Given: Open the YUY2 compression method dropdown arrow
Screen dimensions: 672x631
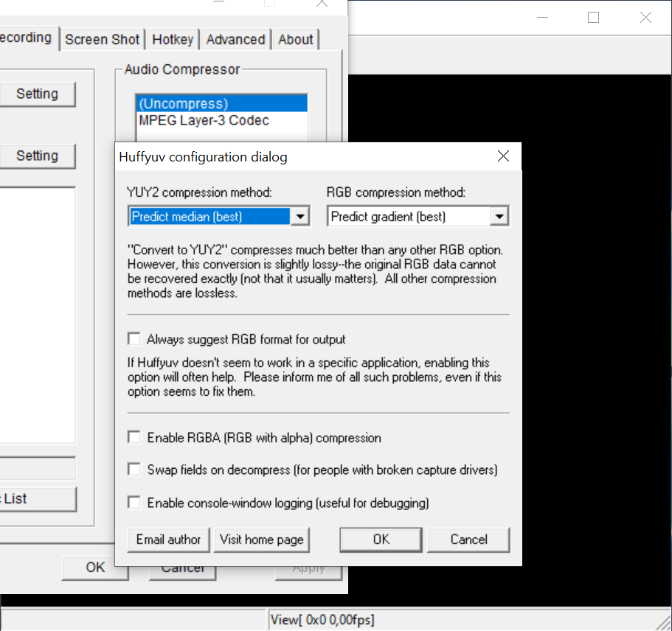Looking at the screenshot, I should tap(300, 216).
